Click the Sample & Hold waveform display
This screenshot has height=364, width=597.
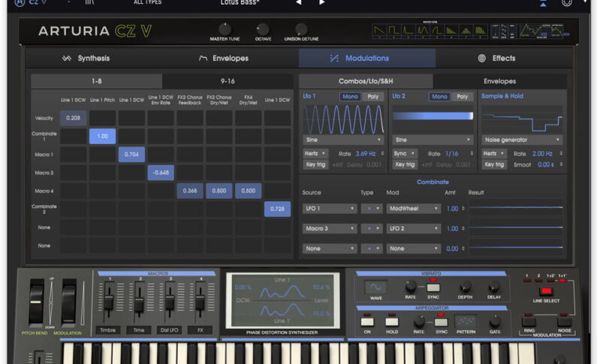pos(522,119)
